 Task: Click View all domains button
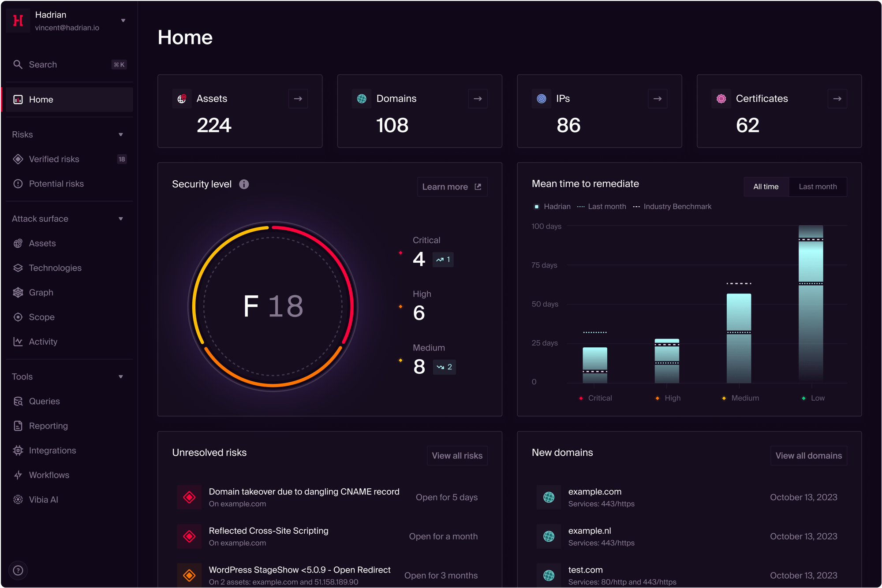click(809, 455)
